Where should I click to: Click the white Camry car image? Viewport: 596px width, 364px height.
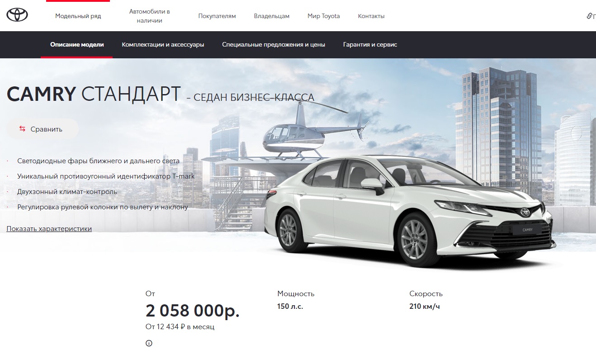tap(410, 213)
